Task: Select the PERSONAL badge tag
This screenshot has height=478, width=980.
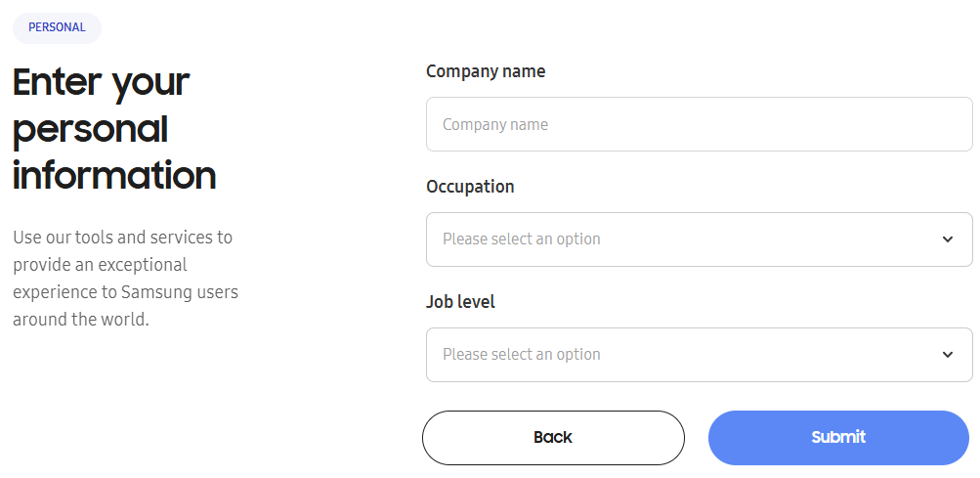Action: point(57,27)
